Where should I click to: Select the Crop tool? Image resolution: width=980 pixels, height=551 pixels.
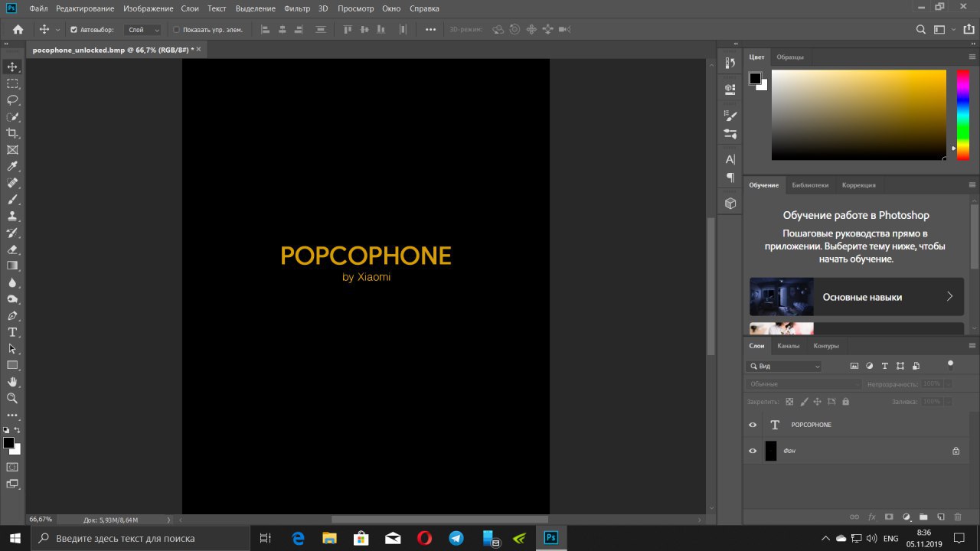tap(12, 133)
